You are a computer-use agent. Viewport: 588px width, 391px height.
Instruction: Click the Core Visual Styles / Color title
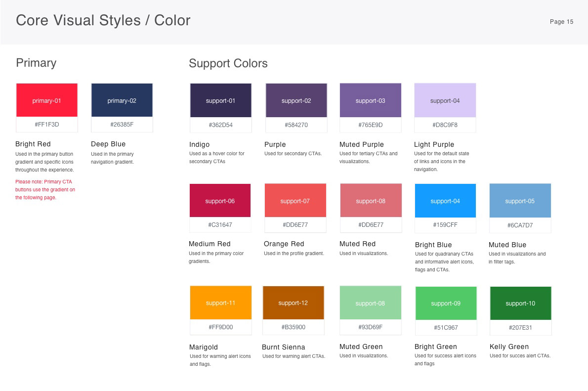[x=103, y=20]
